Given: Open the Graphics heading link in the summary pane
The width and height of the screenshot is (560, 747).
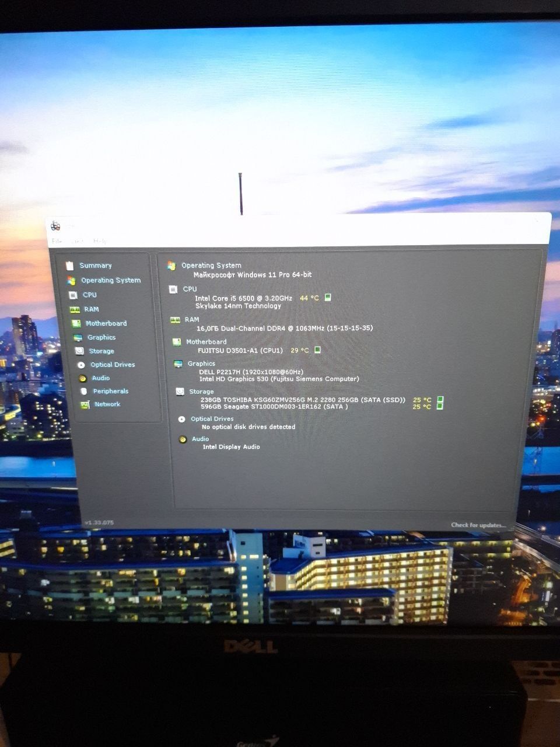Looking at the screenshot, I should pyautogui.click(x=201, y=364).
